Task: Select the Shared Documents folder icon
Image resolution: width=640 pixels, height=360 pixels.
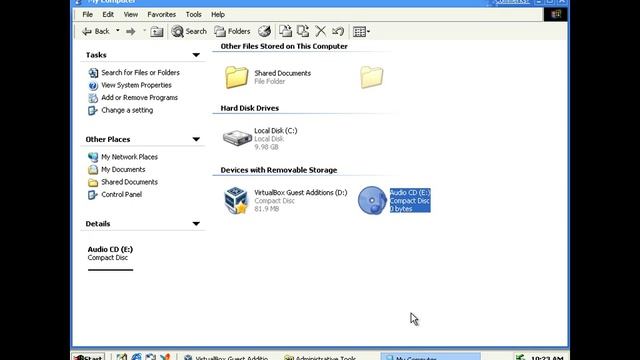Action: click(236, 77)
